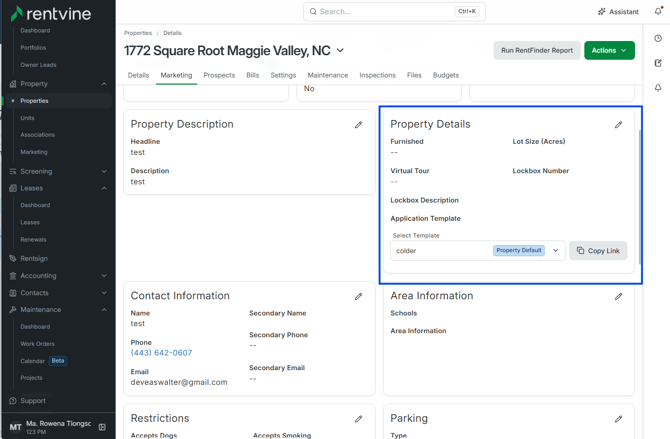This screenshot has height=439, width=670.
Task: Collapse the Maintenance section chevron
Action: coord(104,309)
